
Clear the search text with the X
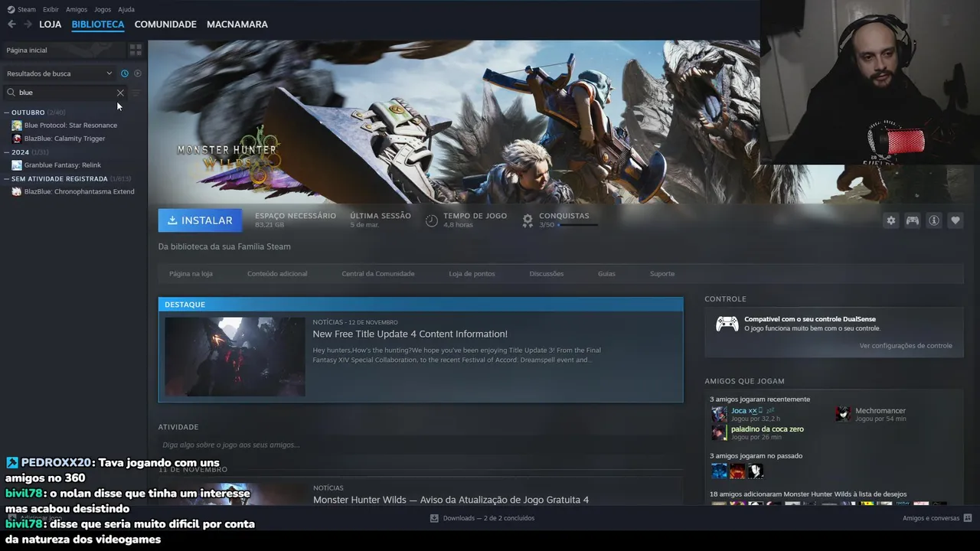(120, 93)
